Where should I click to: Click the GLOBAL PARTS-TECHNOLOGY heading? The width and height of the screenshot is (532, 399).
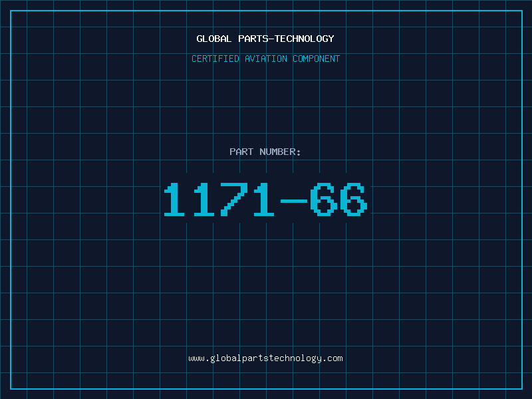pos(265,39)
